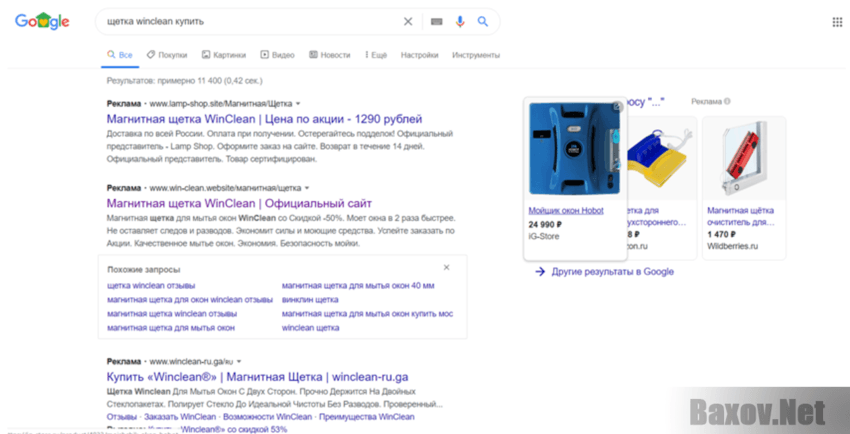Open Мойщик окон Hobot product link
Viewport: 850px width, 434px height.
click(x=566, y=210)
